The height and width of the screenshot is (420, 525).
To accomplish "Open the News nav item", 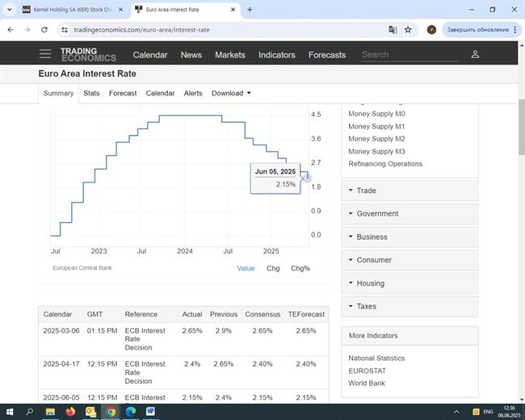I will coord(191,55).
